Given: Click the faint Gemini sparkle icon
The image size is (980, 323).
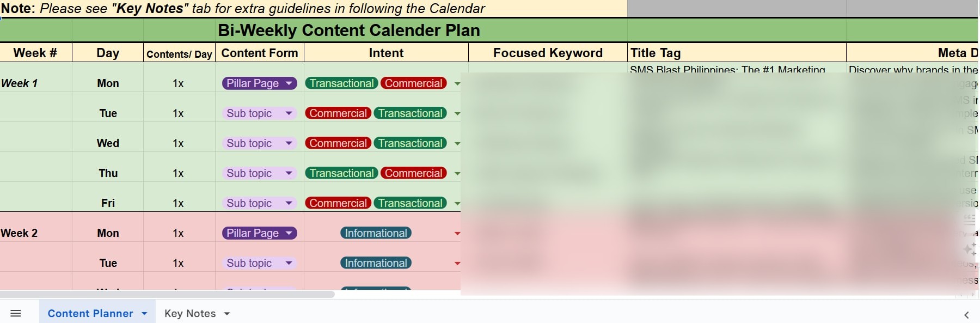Looking at the screenshot, I should tap(970, 249).
